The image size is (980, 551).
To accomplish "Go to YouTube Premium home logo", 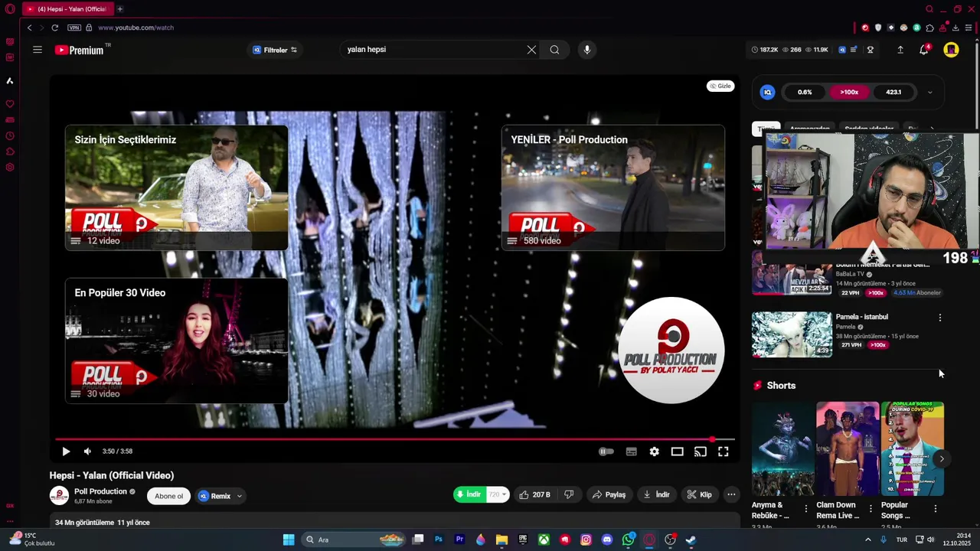I will [80, 50].
